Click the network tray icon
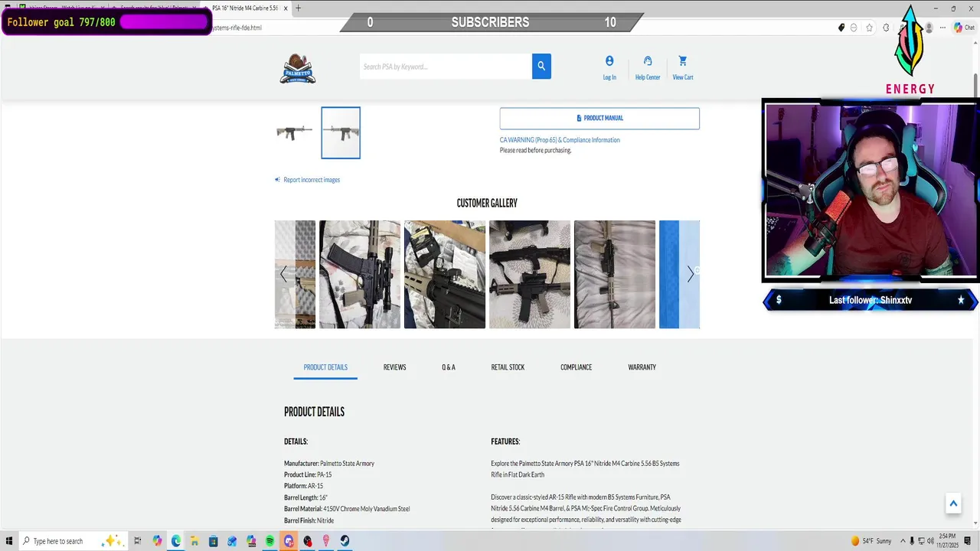The image size is (980, 551). pos(922,541)
